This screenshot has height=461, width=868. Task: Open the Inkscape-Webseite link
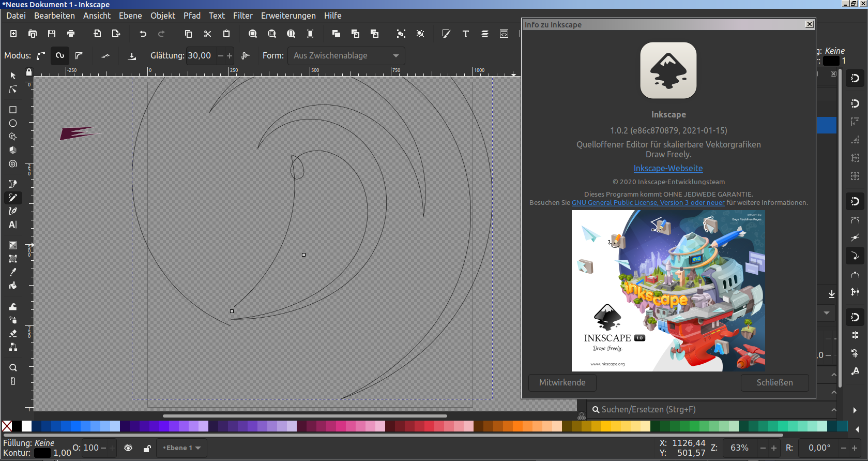(668, 169)
